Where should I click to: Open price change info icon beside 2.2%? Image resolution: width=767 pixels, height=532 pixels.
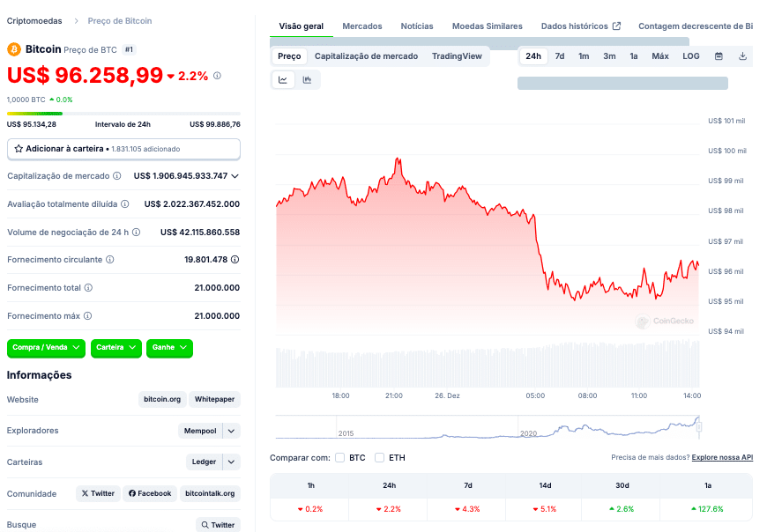(217, 76)
